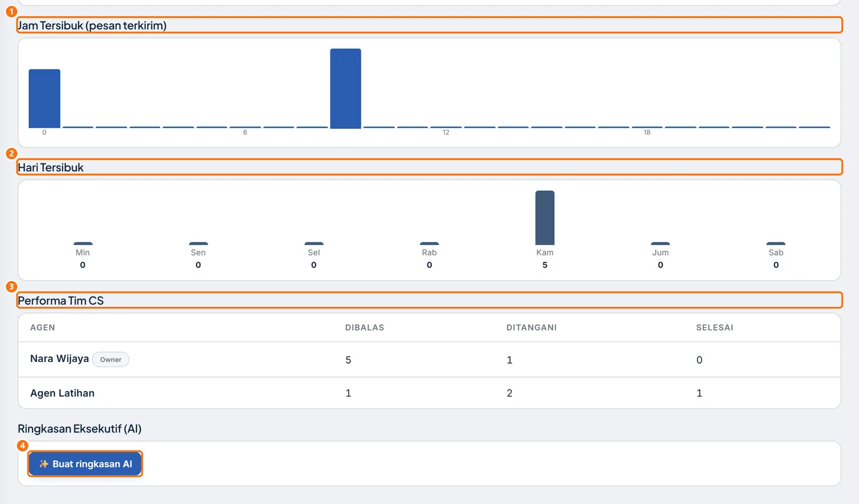
Task: Click the agent name Agen Latihan
Action: pyautogui.click(x=62, y=393)
